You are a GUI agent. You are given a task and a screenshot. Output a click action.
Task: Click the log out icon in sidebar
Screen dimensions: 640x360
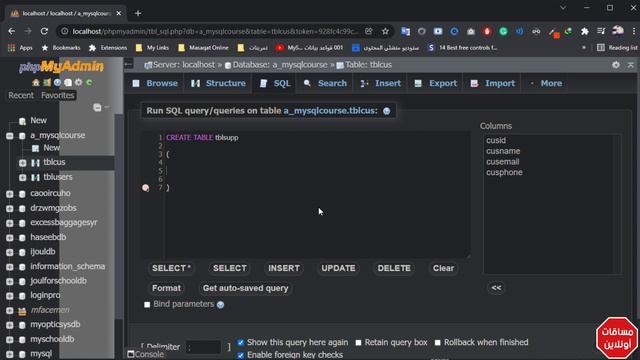[x=47, y=82]
